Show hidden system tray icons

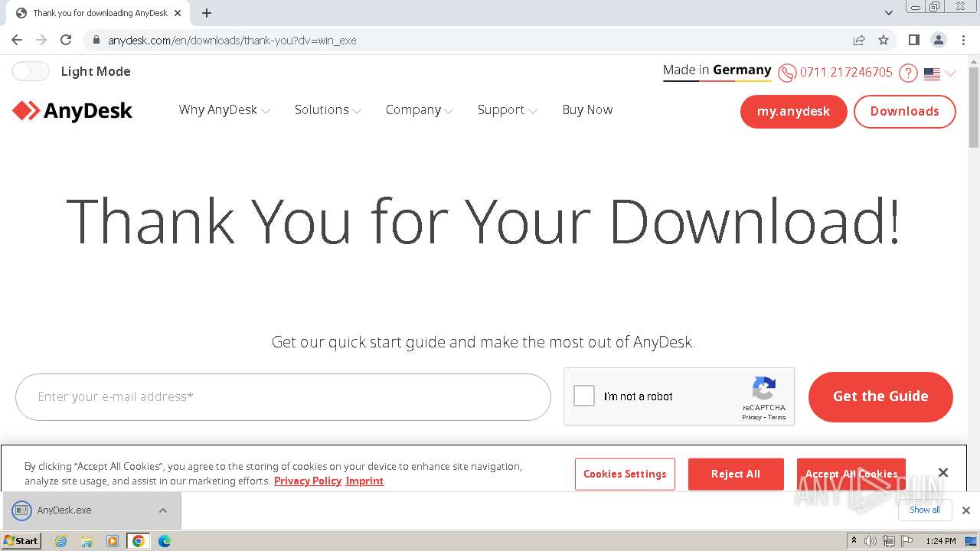[854, 541]
